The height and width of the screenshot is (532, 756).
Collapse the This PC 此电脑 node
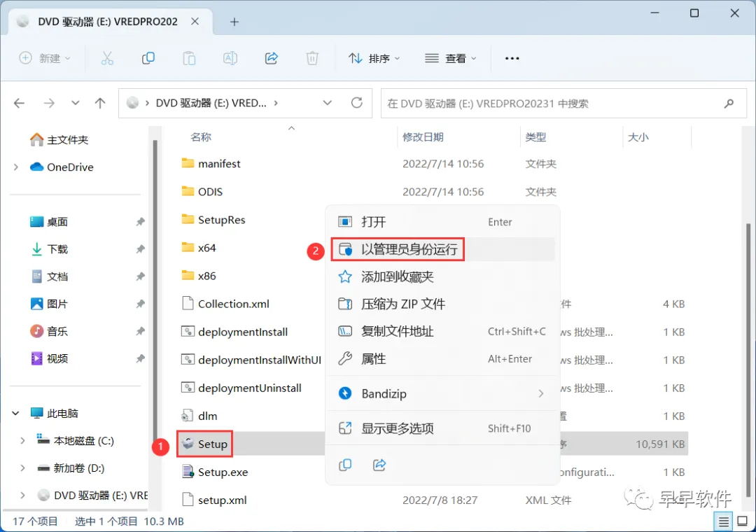pos(16,413)
